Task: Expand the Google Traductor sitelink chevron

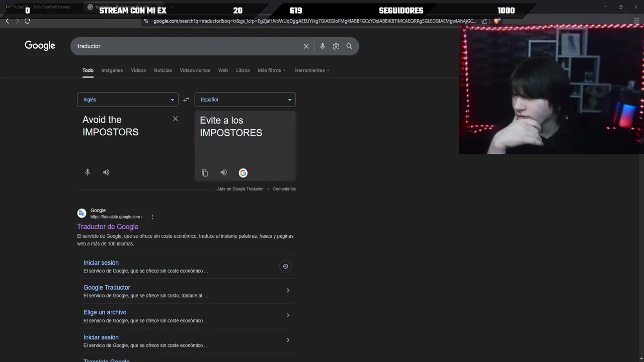Action: tap(288, 291)
